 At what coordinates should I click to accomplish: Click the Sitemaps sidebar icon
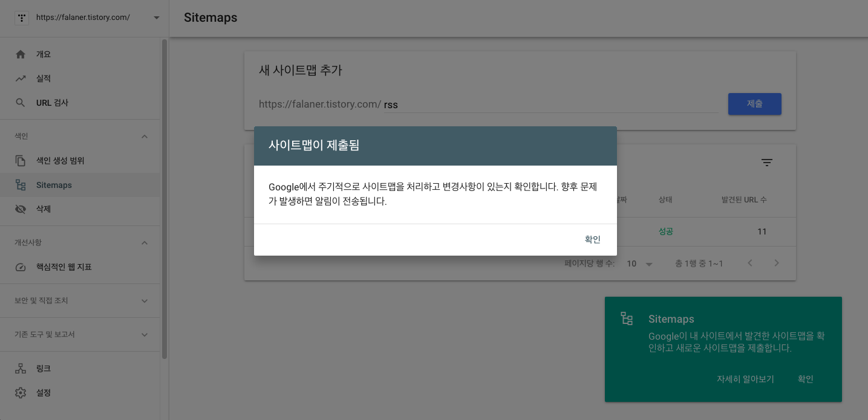[x=22, y=184]
